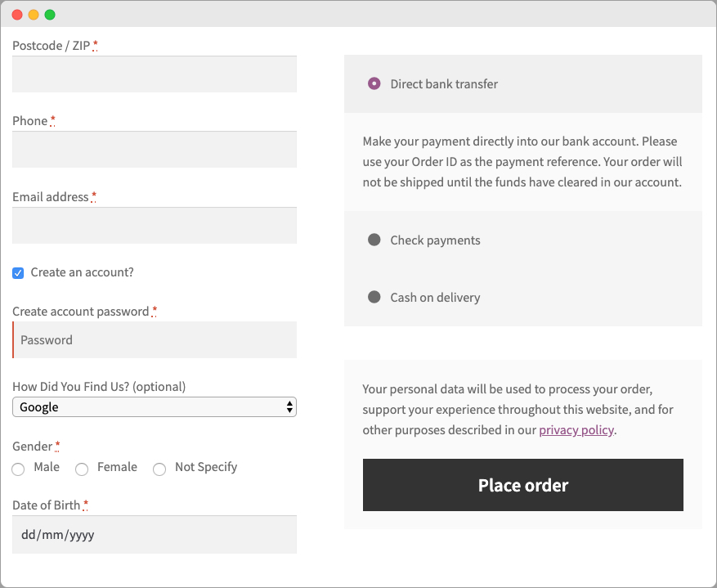Open the privacy policy link
The image size is (717, 588).
click(576, 429)
